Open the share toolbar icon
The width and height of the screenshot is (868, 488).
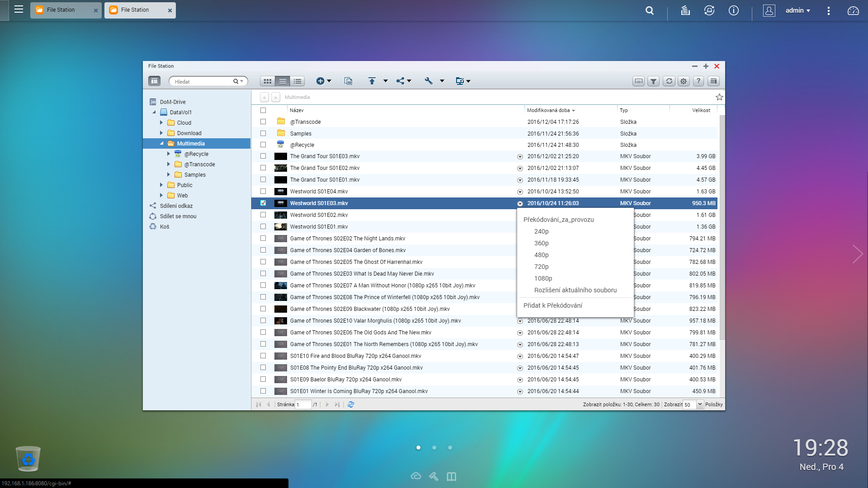point(401,81)
